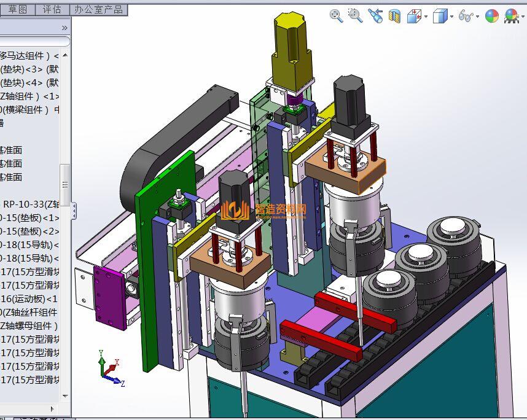This screenshot has height=420, width=527.
Task: Toggle the Section View icon
Action: 394,16
